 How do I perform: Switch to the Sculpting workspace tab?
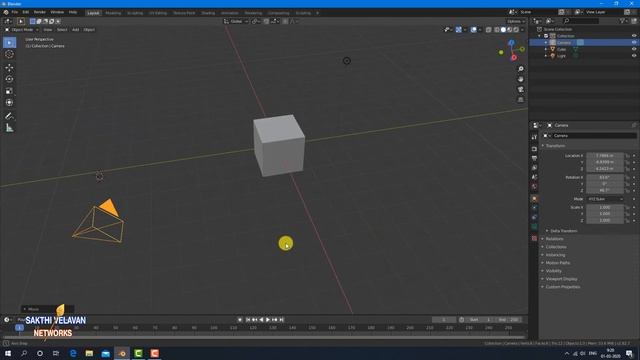coord(135,13)
